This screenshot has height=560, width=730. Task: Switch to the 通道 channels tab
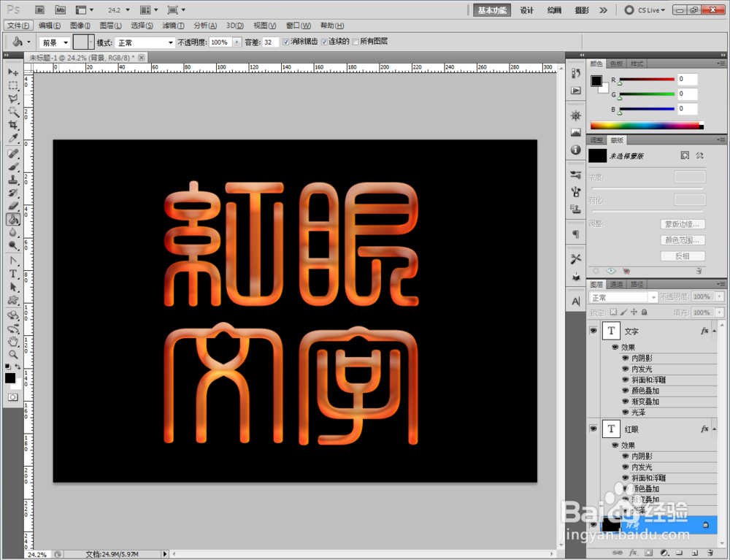(x=616, y=285)
